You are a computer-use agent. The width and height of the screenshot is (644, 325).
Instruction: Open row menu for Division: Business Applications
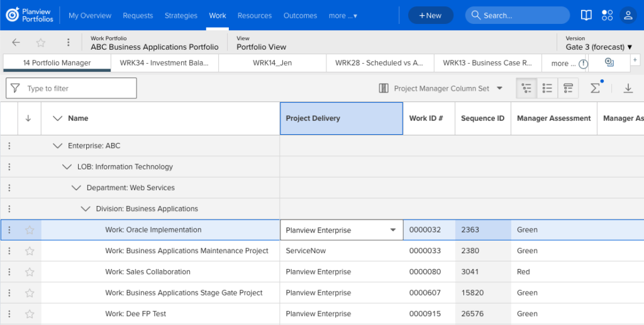9,208
